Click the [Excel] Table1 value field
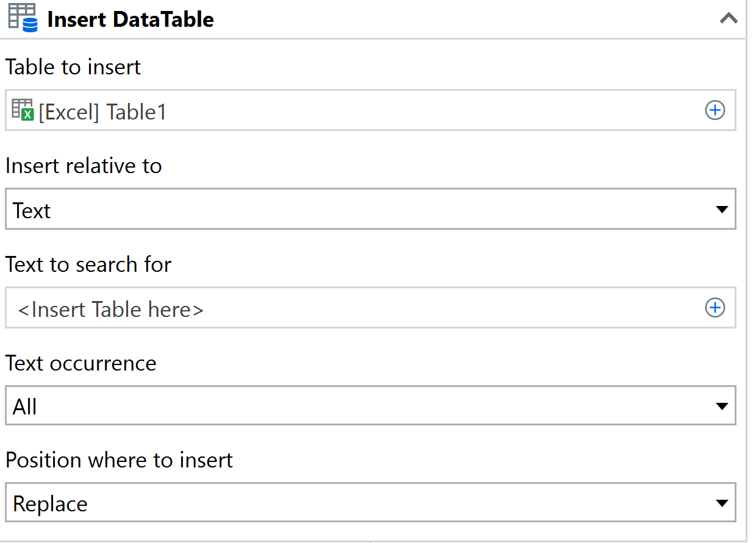Image resolution: width=756 pixels, height=543 pixels. [x=366, y=111]
